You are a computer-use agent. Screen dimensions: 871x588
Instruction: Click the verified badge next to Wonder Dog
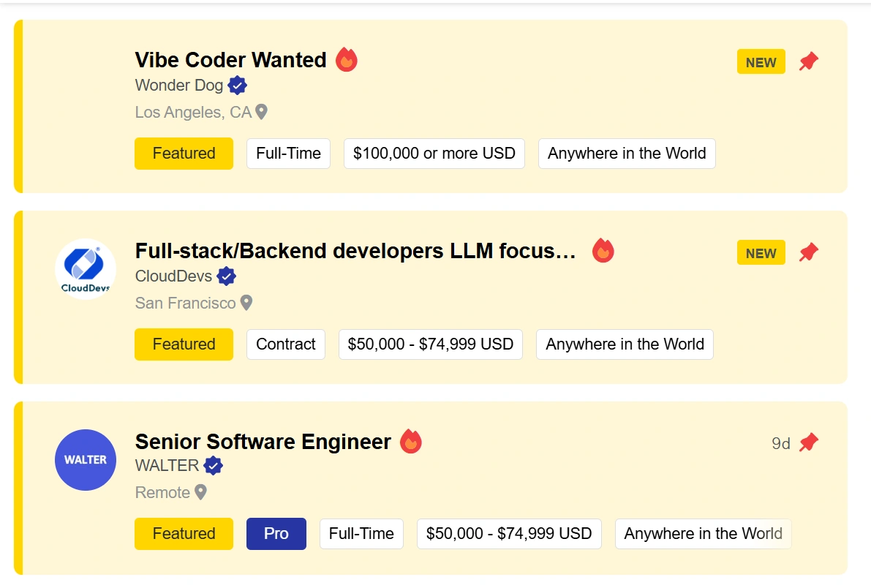click(x=237, y=86)
